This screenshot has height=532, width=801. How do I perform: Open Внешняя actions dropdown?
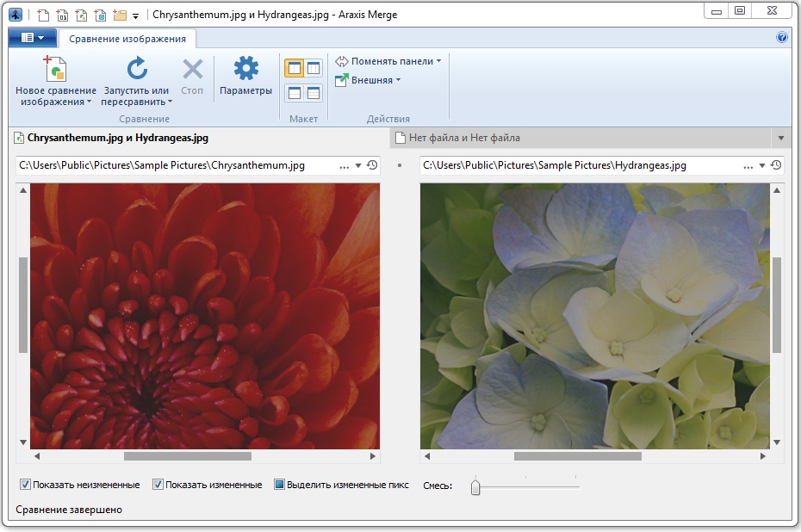click(368, 80)
